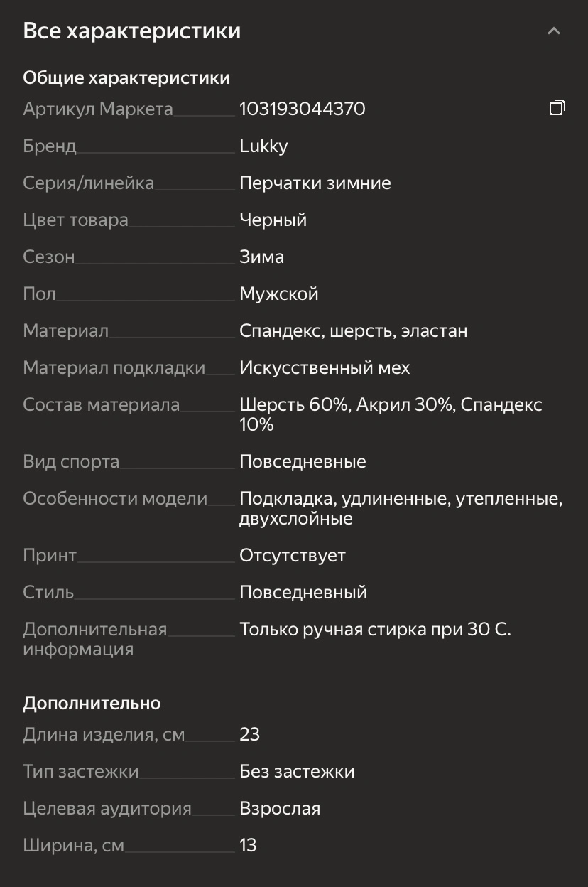Click the Длина изделия, см label
The image size is (588, 887).
(x=104, y=734)
